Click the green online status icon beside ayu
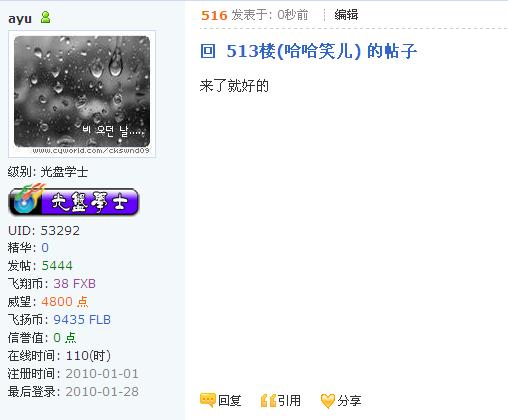508x420 pixels. click(45, 17)
